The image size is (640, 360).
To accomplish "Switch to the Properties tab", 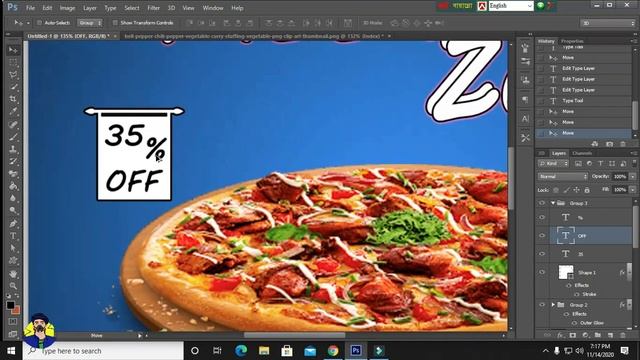I will [572, 41].
